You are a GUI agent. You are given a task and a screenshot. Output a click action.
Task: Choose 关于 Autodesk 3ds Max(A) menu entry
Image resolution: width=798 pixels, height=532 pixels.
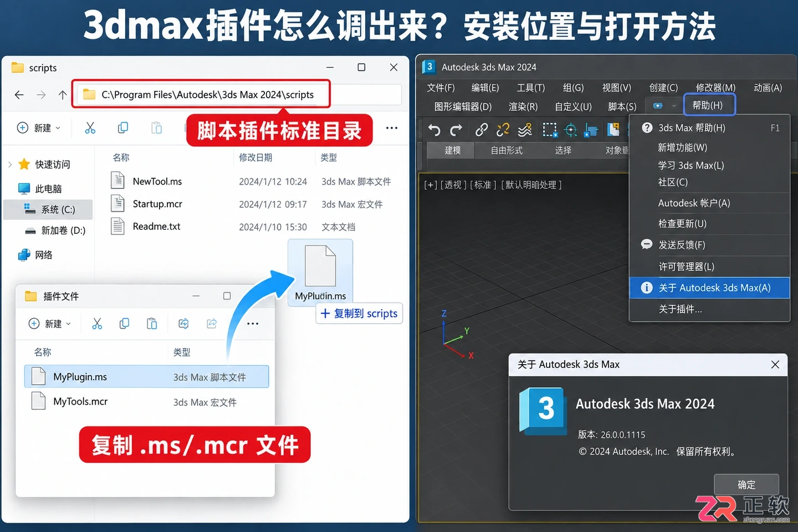(x=709, y=288)
